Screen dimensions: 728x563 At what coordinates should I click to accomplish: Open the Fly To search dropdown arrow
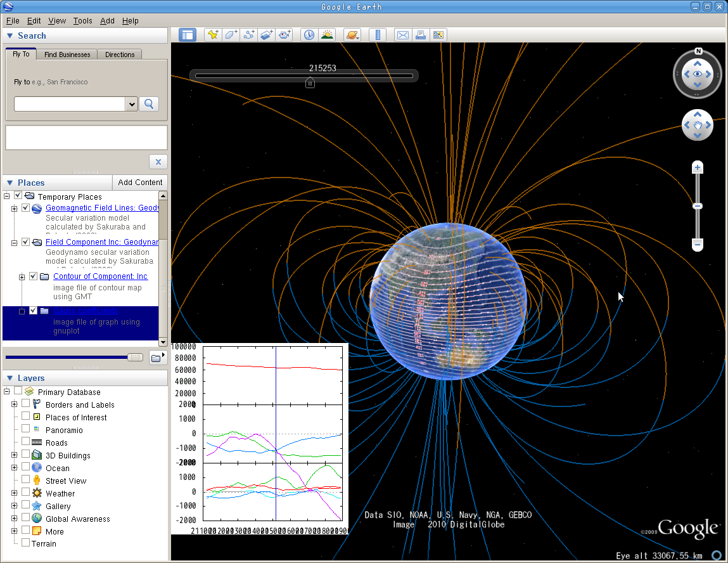coord(132,104)
